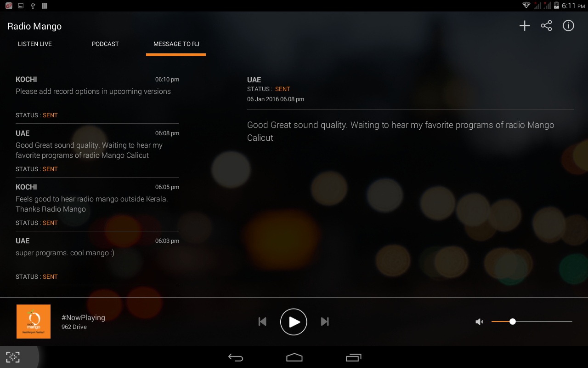This screenshot has height=368, width=588.
Task: Skip to the next station
Action: click(x=325, y=322)
